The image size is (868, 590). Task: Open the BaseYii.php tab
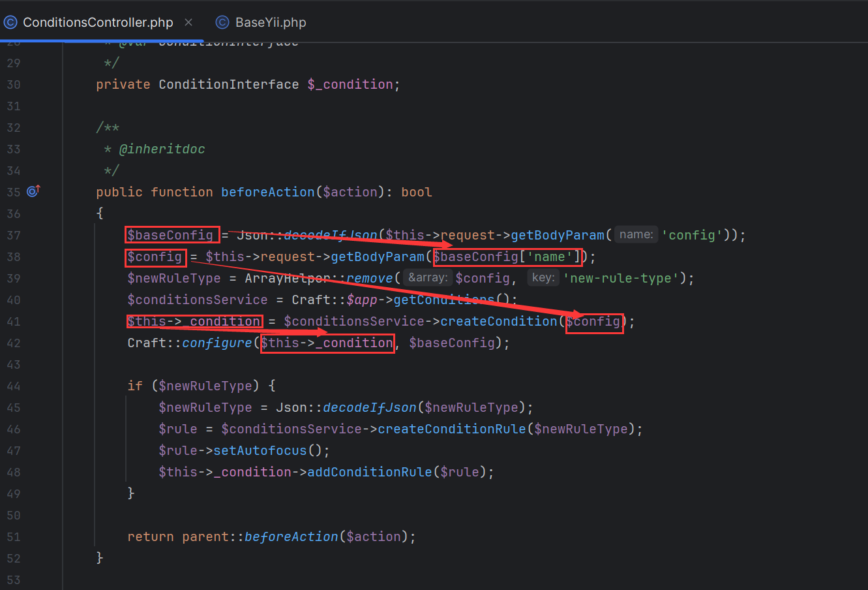coord(270,22)
